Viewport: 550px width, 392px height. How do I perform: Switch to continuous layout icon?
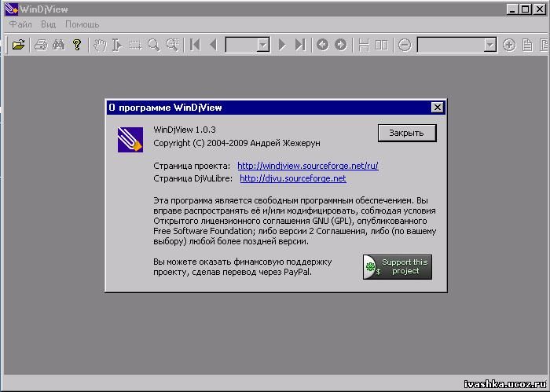364,45
